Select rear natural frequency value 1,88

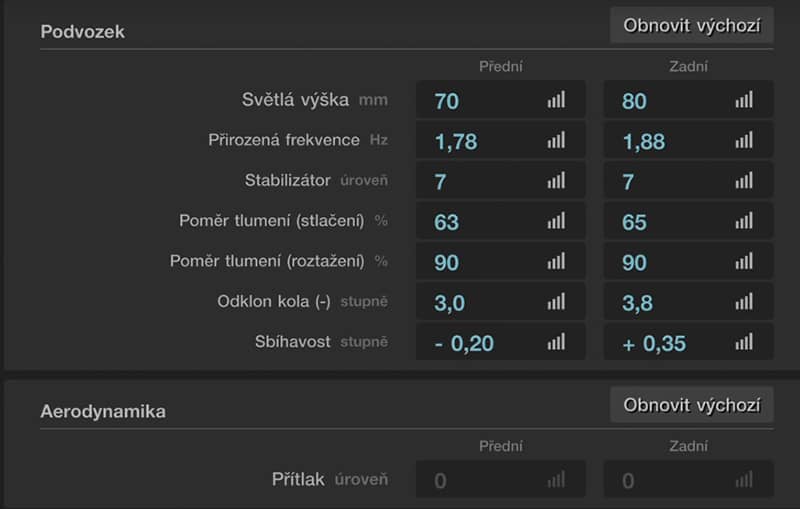tap(688, 140)
